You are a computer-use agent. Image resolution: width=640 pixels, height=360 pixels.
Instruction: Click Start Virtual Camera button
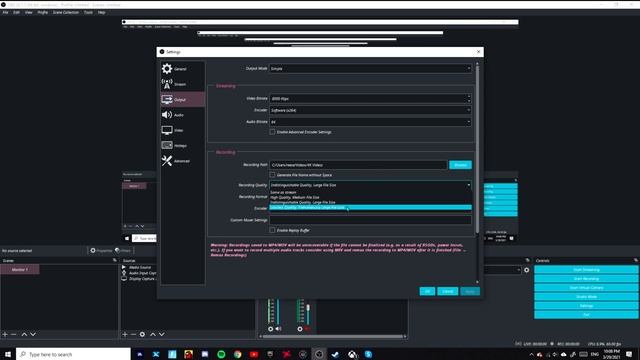[x=586, y=288]
